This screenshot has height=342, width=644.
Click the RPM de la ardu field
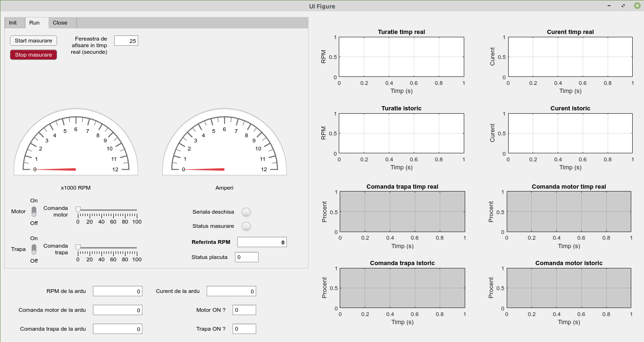(117, 292)
